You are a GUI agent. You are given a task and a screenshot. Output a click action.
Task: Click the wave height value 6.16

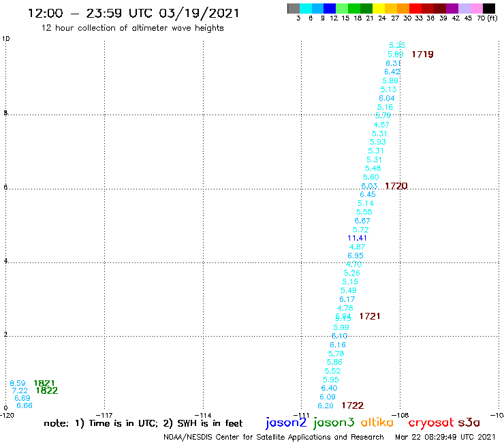338,345
